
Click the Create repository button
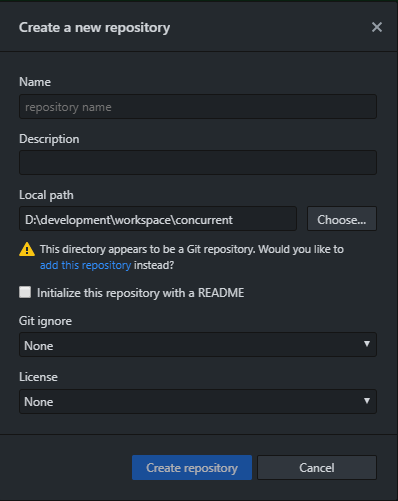click(192, 468)
